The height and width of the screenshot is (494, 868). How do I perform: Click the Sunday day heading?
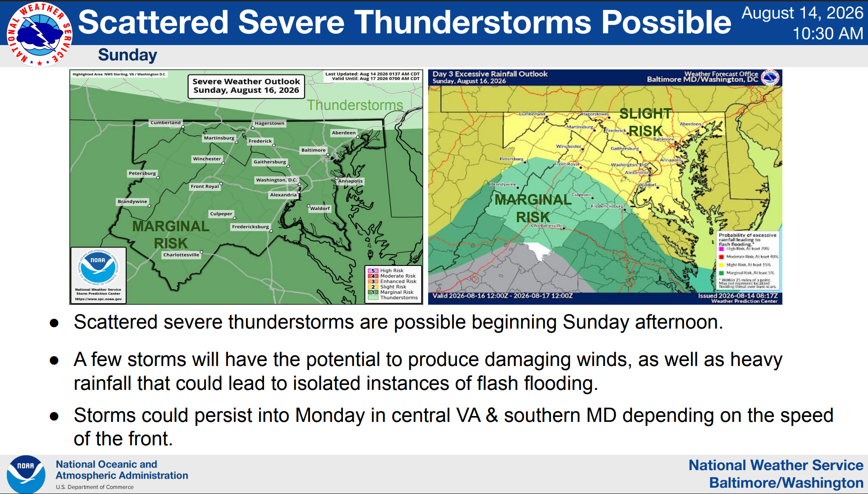[128, 55]
